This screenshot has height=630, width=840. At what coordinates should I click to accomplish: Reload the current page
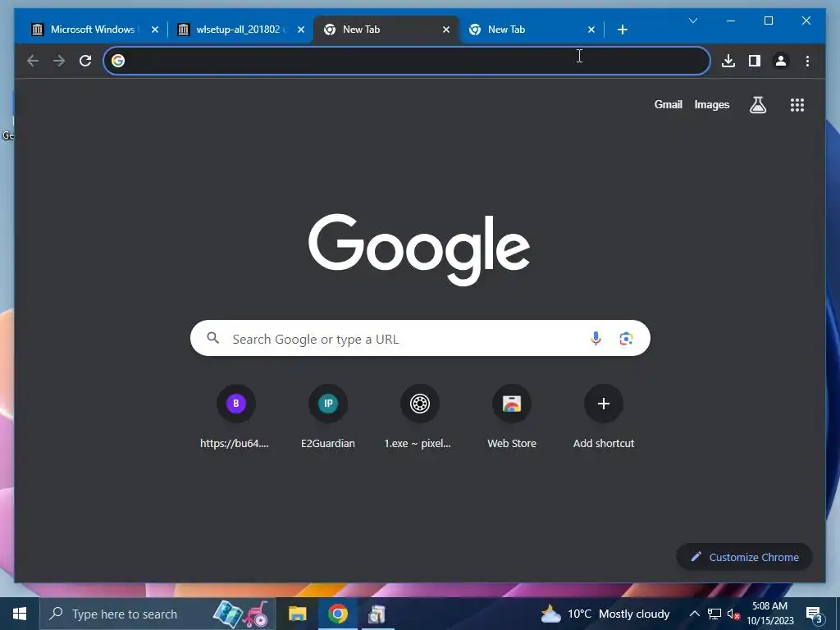click(85, 61)
